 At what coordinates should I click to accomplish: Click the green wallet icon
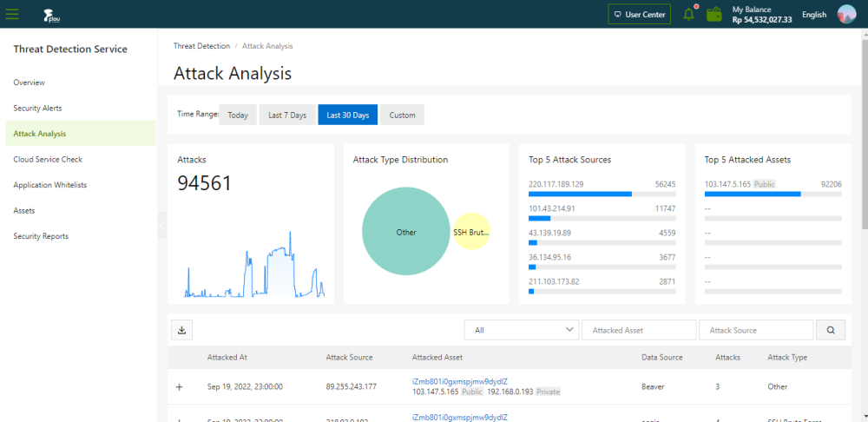point(714,15)
